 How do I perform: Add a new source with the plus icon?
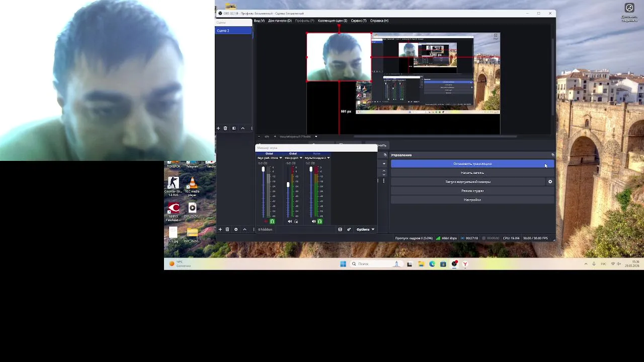[x=220, y=229]
